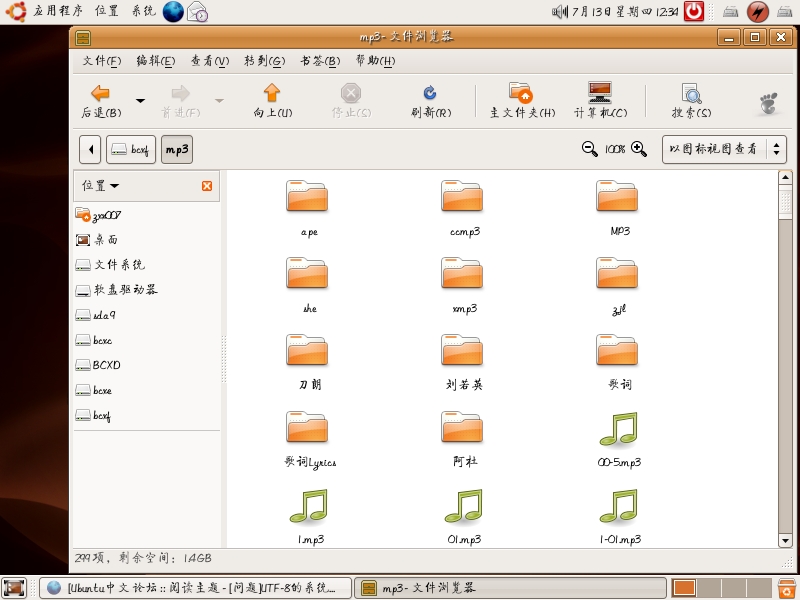Open the back history dropdown arrow
The width and height of the screenshot is (800, 600).
pyautogui.click(x=140, y=101)
